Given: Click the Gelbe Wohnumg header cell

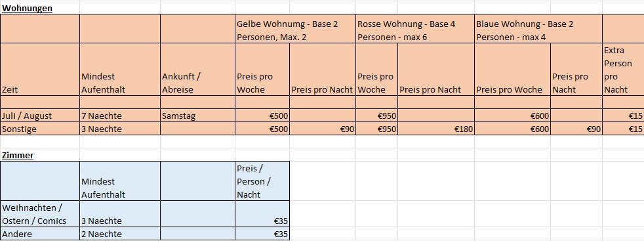Looking at the screenshot, I should [x=295, y=29].
